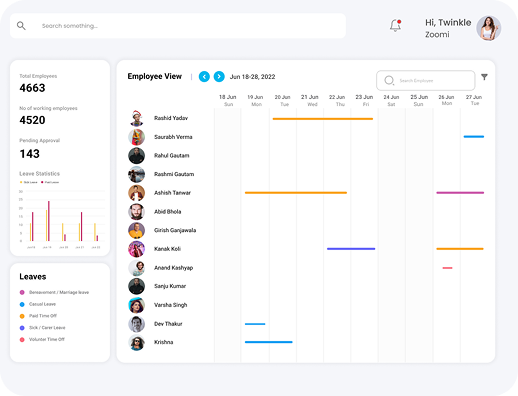Click the Jun 18-28, 2022 date range

[252, 77]
